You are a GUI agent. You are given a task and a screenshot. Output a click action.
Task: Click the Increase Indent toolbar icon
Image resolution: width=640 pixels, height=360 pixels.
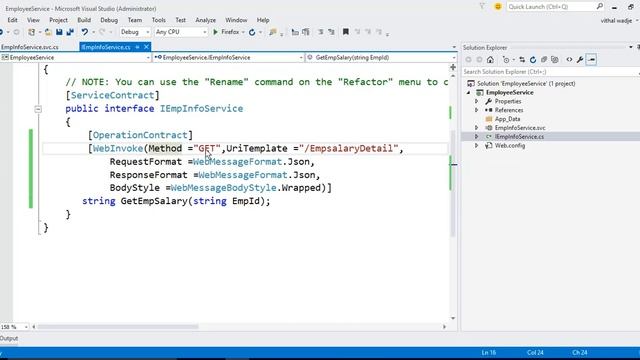(x=306, y=32)
